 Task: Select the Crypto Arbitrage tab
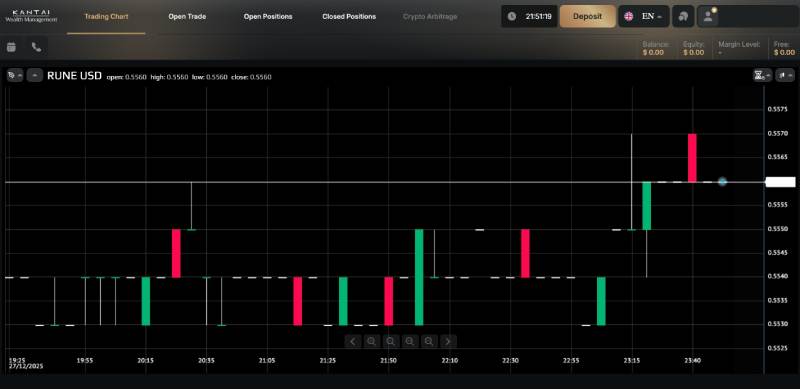430,16
